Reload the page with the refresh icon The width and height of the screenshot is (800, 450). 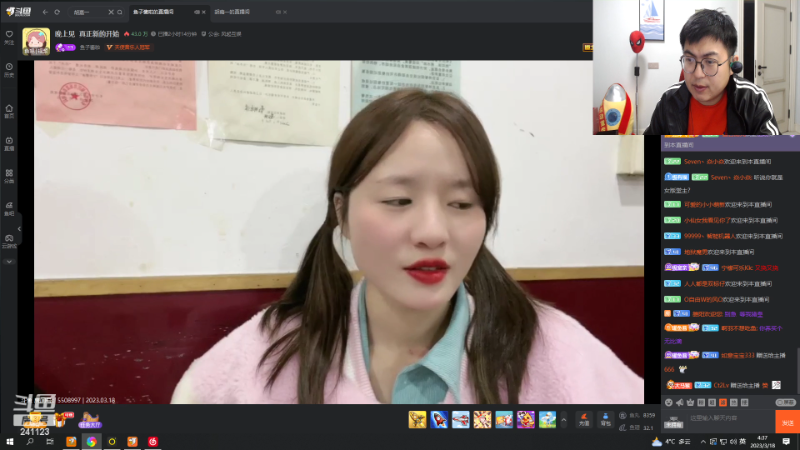click(57, 12)
